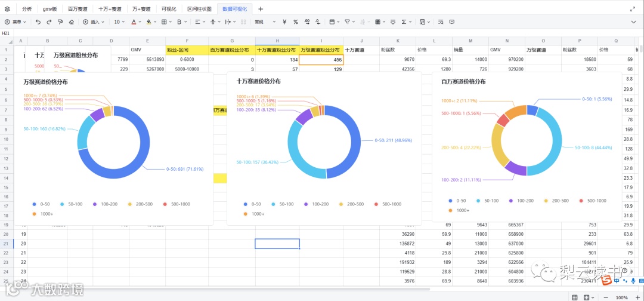Image resolution: width=644 pixels, height=301 pixels.
Task: Switch to the gmv版 sheet tab
Action: click(49, 8)
